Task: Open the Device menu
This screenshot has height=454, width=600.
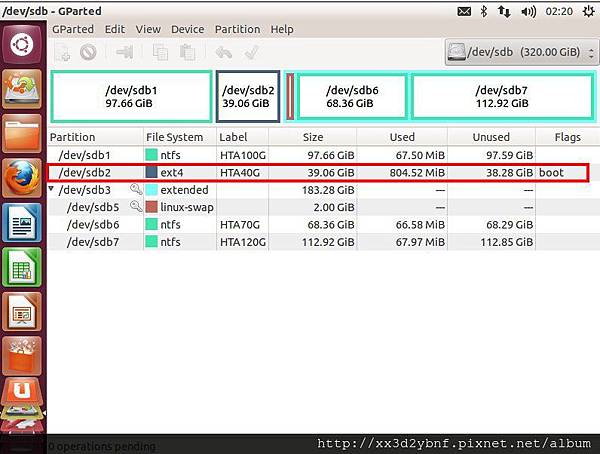Action: point(188,29)
